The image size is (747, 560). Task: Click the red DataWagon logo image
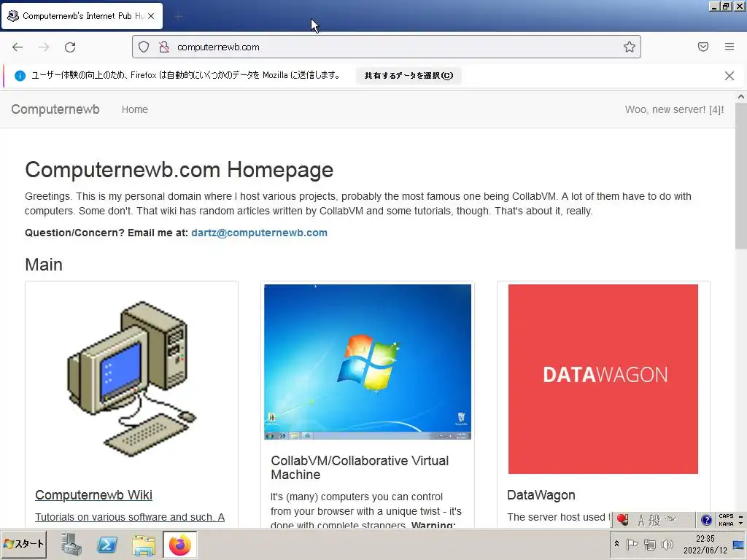[603, 379]
